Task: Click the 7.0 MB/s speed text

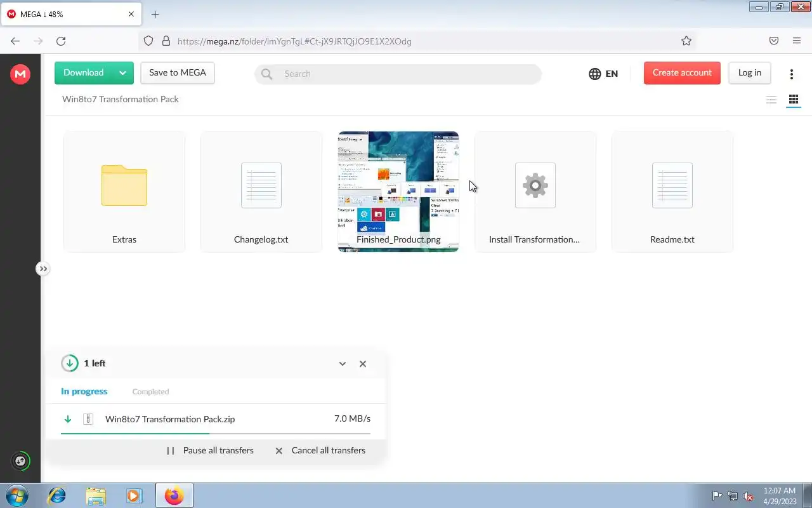Action: (352, 419)
